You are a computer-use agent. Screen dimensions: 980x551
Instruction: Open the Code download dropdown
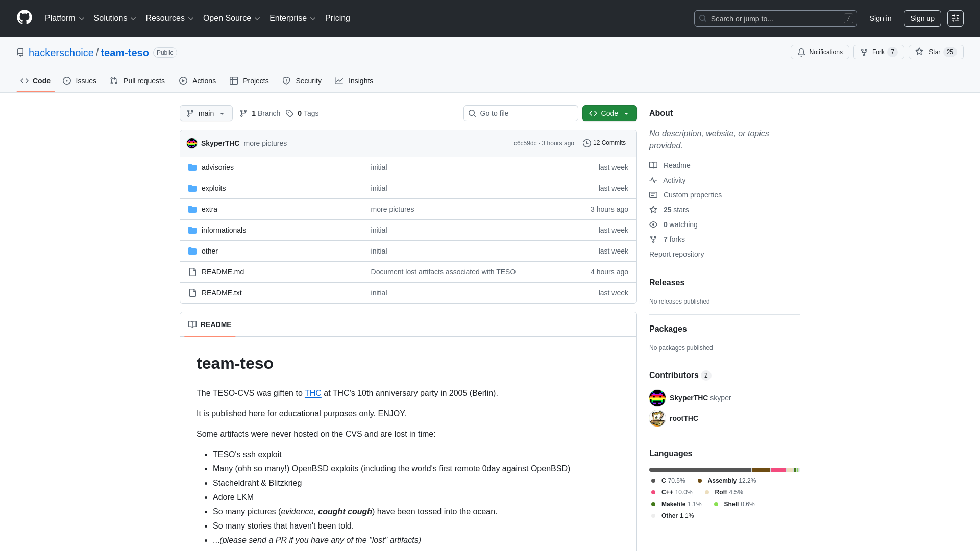point(609,113)
